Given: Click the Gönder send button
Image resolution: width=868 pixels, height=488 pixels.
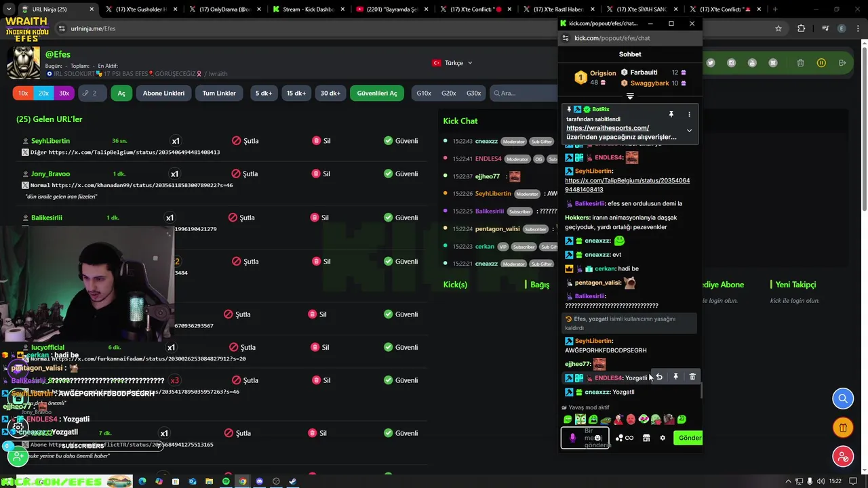Looking at the screenshot, I should pyautogui.click(x=688, y=438).
